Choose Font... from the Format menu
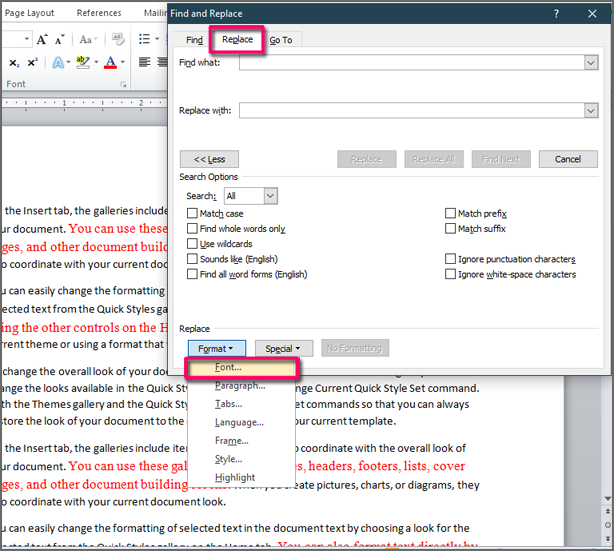This screenshot has width=614, height=551. [242, 368]
